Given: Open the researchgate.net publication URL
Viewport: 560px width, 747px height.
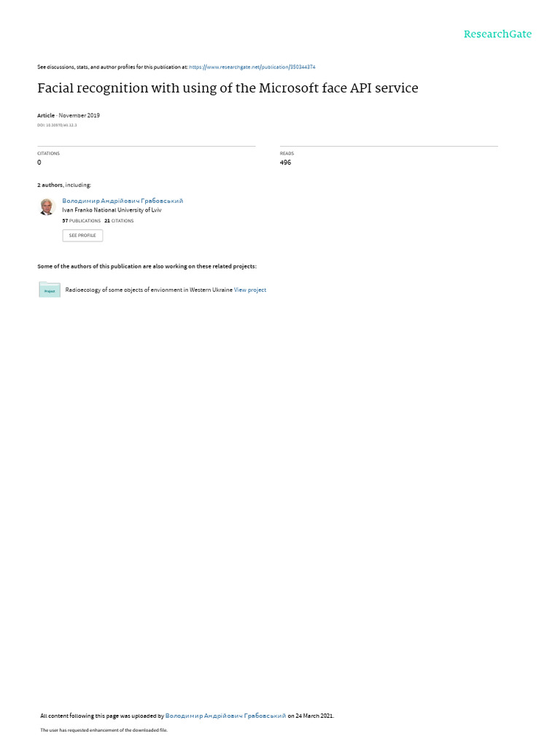Looking at the screenshot, I should coord(252,67).
